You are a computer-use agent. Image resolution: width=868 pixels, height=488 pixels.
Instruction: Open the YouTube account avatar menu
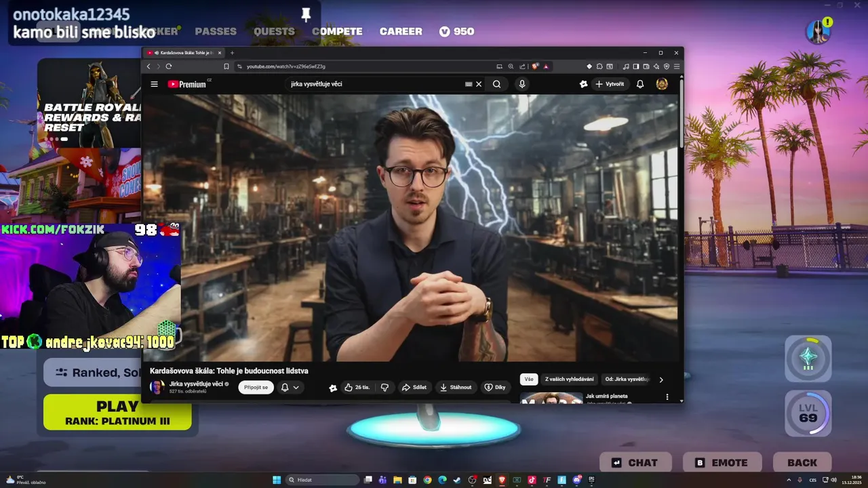pyautogui.click(x=662, y=84)
